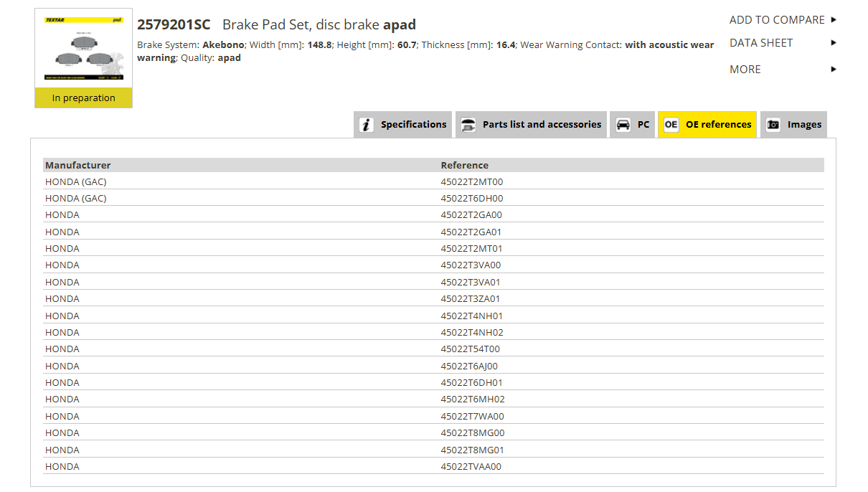Switch to Parts list and accessories tab
Screen dimensions: 868x492
(x=531, y=124)
